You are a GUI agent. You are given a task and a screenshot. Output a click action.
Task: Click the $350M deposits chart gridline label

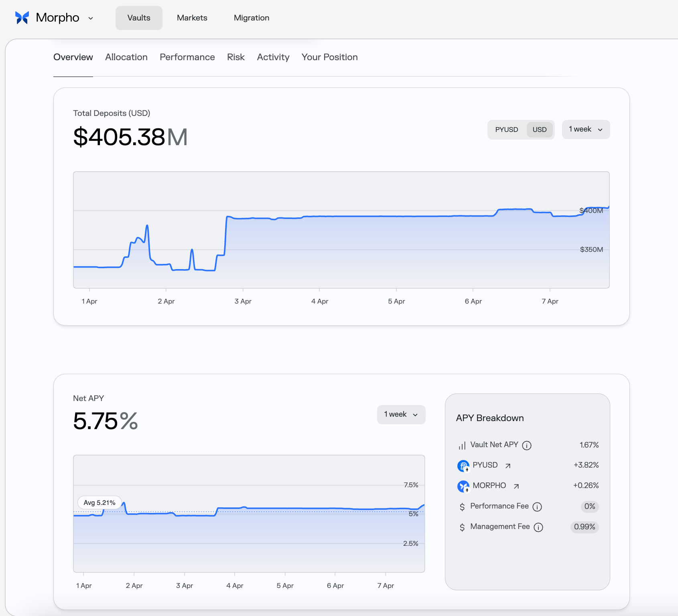pos(591,249)
